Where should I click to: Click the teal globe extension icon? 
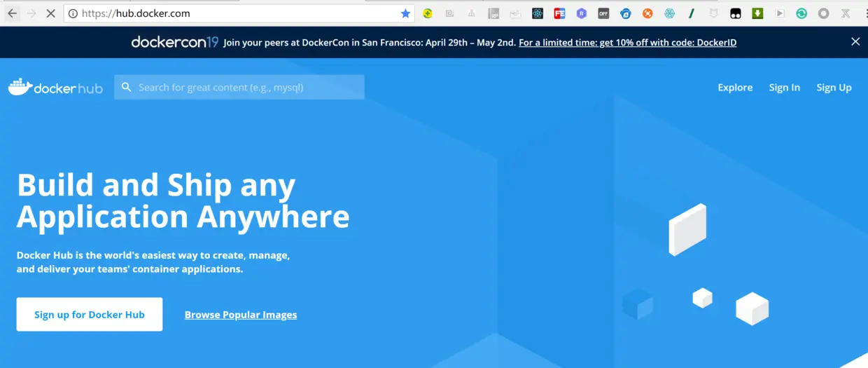pyautogui.click(x=670, y=13)
